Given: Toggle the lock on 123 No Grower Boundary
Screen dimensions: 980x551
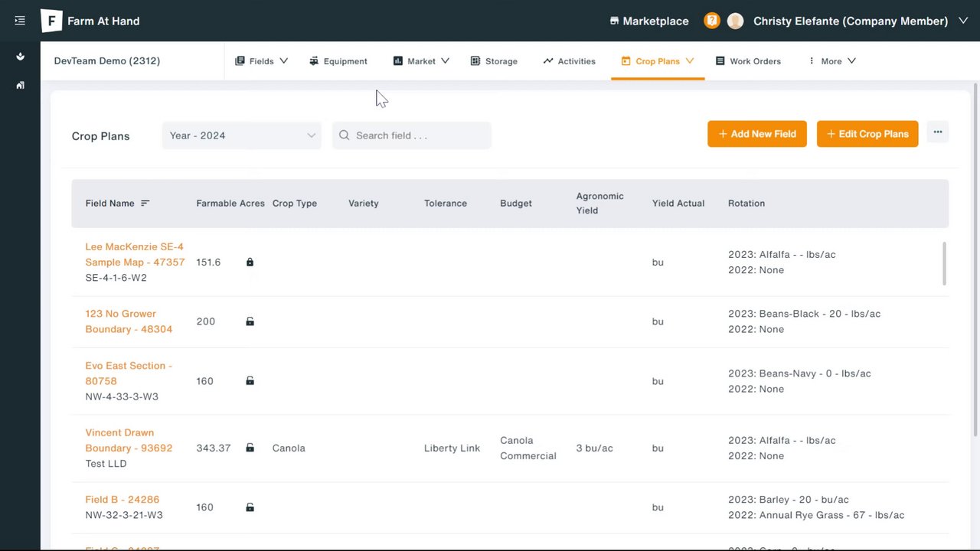Looking at the screenshot, I should coord(250,321).
